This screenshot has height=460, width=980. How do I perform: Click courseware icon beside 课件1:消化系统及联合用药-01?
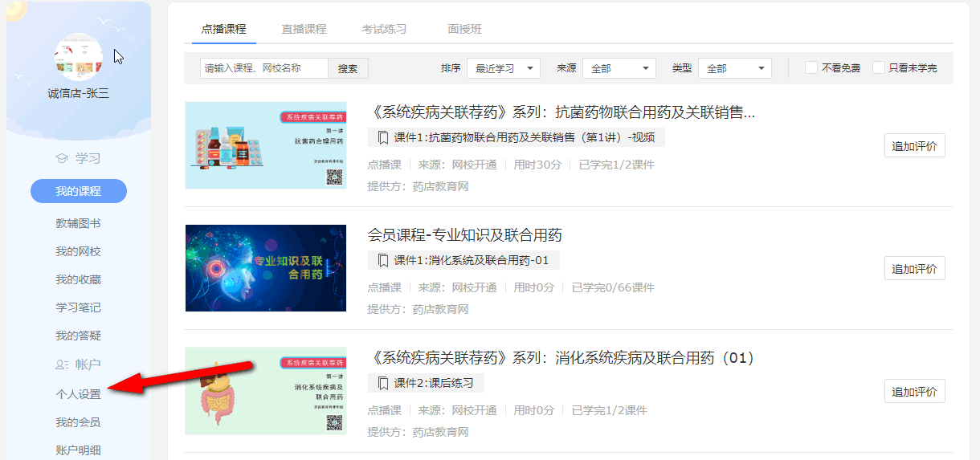click(383, 260)
